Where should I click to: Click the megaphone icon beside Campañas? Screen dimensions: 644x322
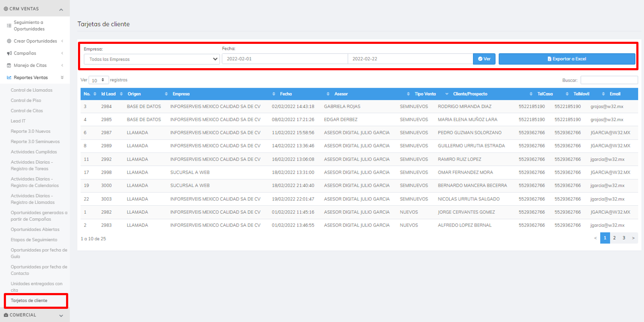[x=9, y=53]
